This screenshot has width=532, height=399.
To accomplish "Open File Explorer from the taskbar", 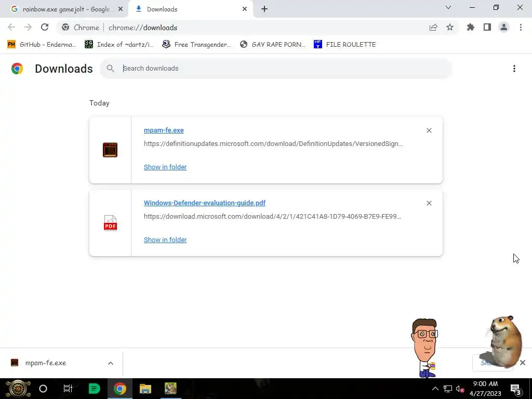I will pos(145,389).
